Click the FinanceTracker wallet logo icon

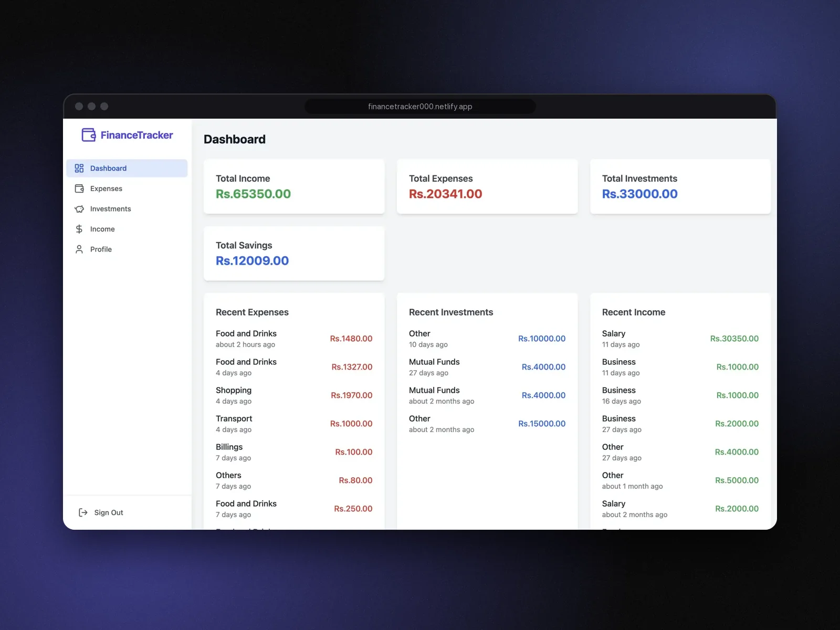coord(89,135)
